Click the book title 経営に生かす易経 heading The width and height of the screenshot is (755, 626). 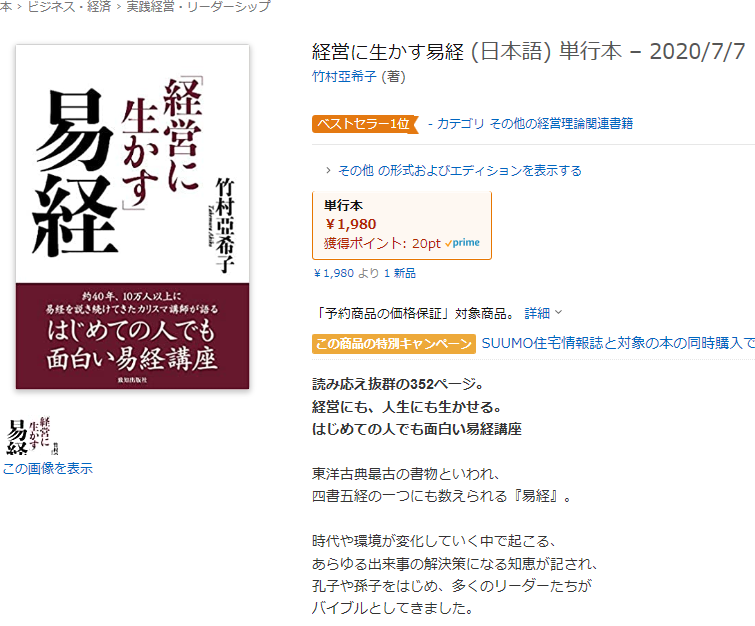coord(388,52)
